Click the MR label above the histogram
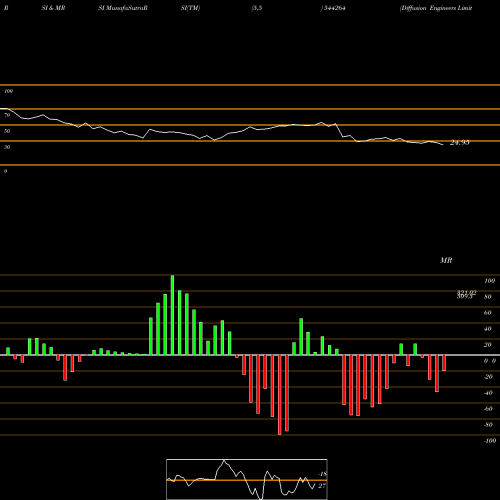The width and height of the screenshot is (500, 500). point(446,260)
